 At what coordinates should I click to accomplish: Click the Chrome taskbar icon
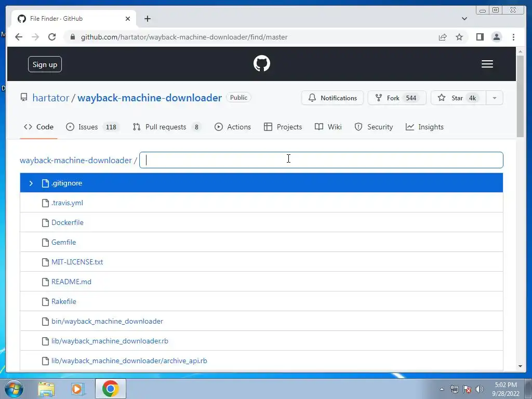point(110,389)
